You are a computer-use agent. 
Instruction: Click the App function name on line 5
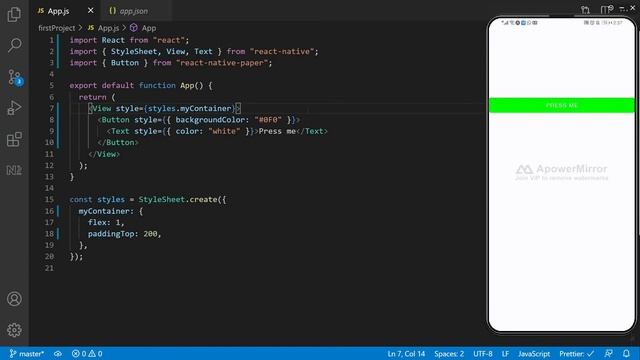click(x=187, y=85)
